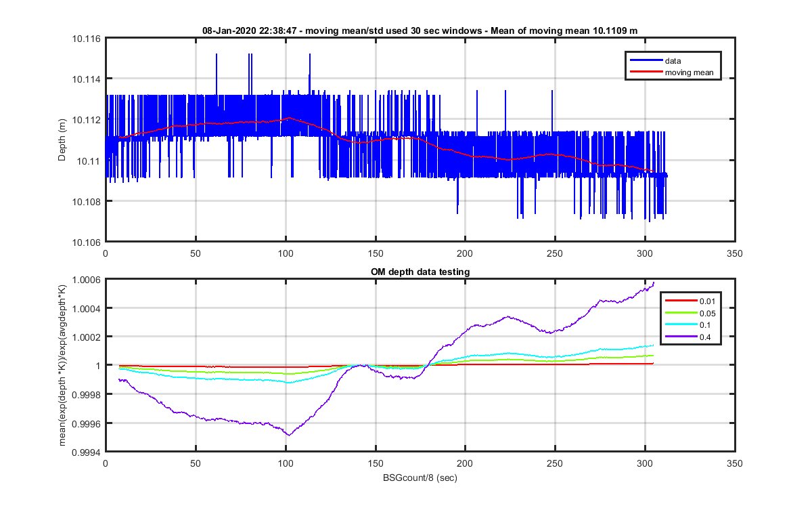Click the 10.112 tick label on top plot

87,120
